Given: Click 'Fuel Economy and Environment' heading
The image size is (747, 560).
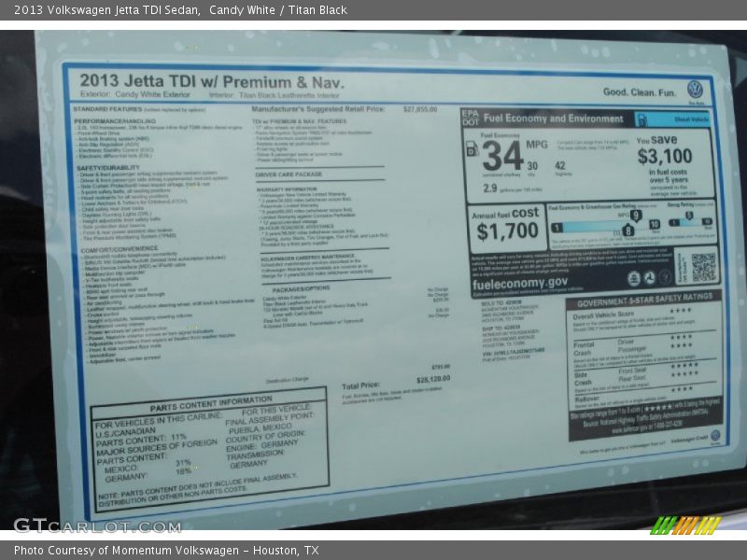Looking at the screenshot, I should click(553, 119).
